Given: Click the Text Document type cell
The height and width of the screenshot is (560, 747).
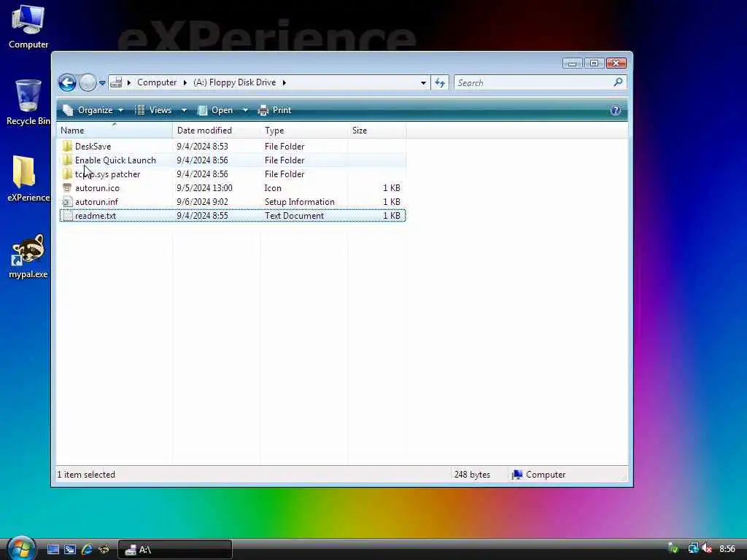Looking at the screenshot, I should click(x=295, y=216).
